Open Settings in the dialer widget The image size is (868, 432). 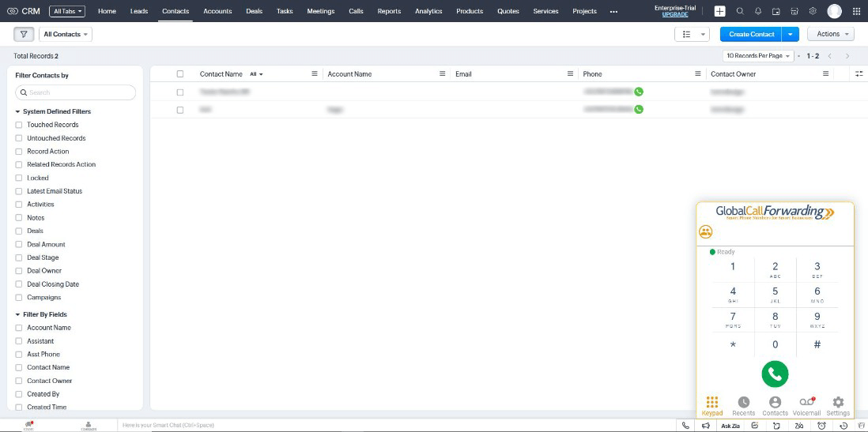point(838,407)
